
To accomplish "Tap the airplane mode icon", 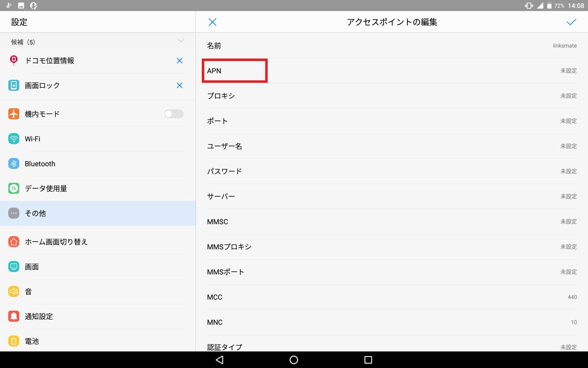I will pyautogui.click(x=14, y=114).
